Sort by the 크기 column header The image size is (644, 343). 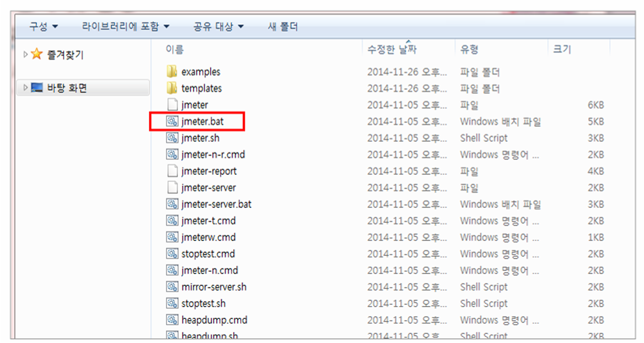[x=562, y=49]
